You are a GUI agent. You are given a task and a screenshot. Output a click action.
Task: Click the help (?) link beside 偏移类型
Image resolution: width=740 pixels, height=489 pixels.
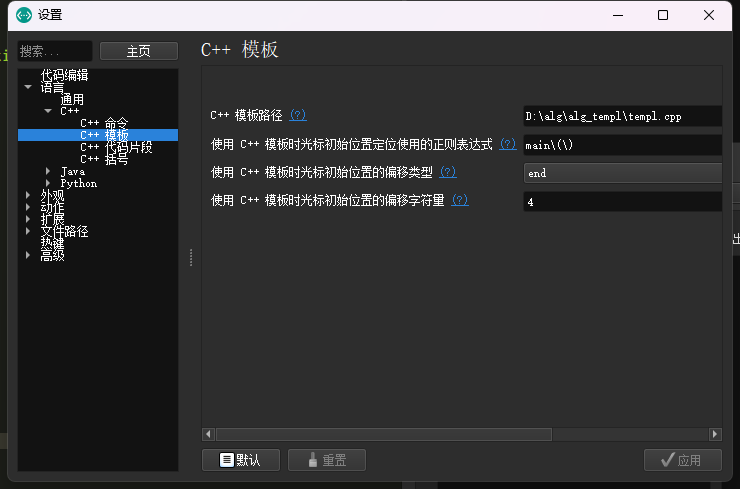(x=447, y=172)
